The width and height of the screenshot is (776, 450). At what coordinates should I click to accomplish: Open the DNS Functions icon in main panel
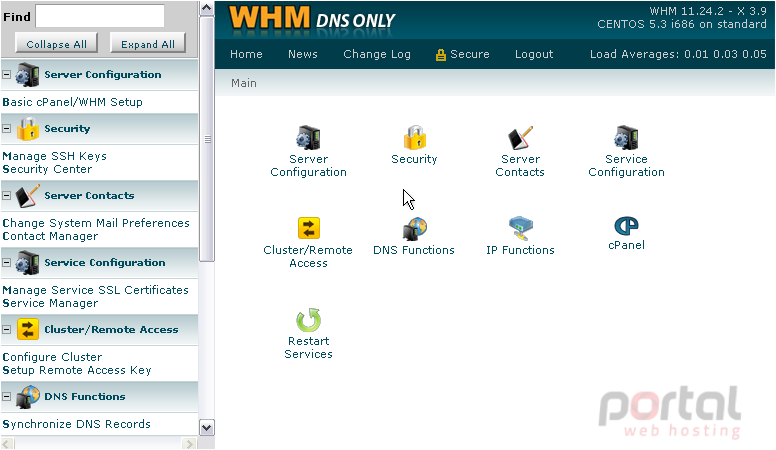414,229
